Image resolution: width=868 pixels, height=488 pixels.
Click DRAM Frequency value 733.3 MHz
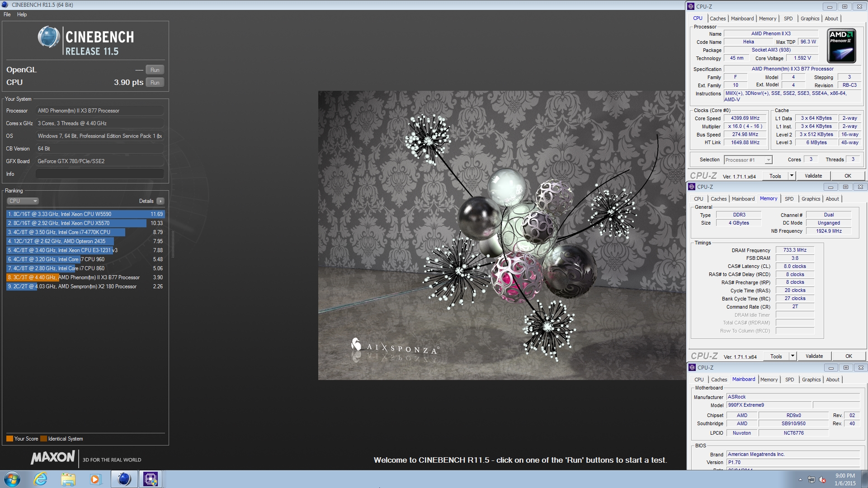pyautogui.click(x=795, y=250)
